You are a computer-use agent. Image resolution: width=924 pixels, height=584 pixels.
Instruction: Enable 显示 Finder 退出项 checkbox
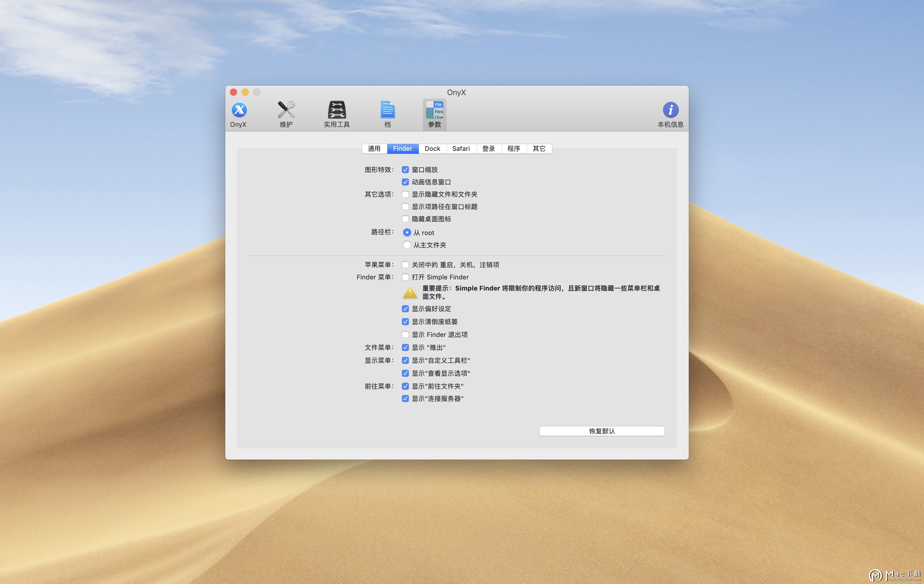405,335
